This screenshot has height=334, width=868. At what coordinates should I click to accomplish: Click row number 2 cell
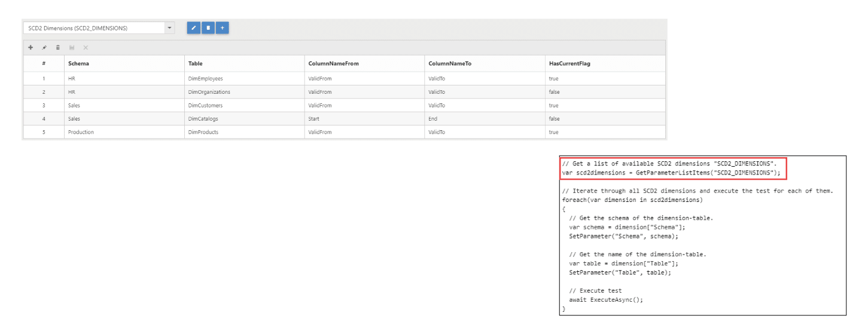[x=44, y=92]
